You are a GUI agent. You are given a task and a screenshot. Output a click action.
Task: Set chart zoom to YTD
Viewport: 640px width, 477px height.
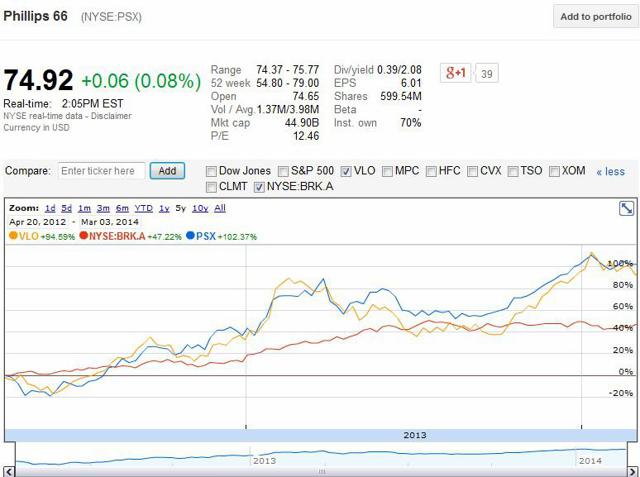coord(144,208)
